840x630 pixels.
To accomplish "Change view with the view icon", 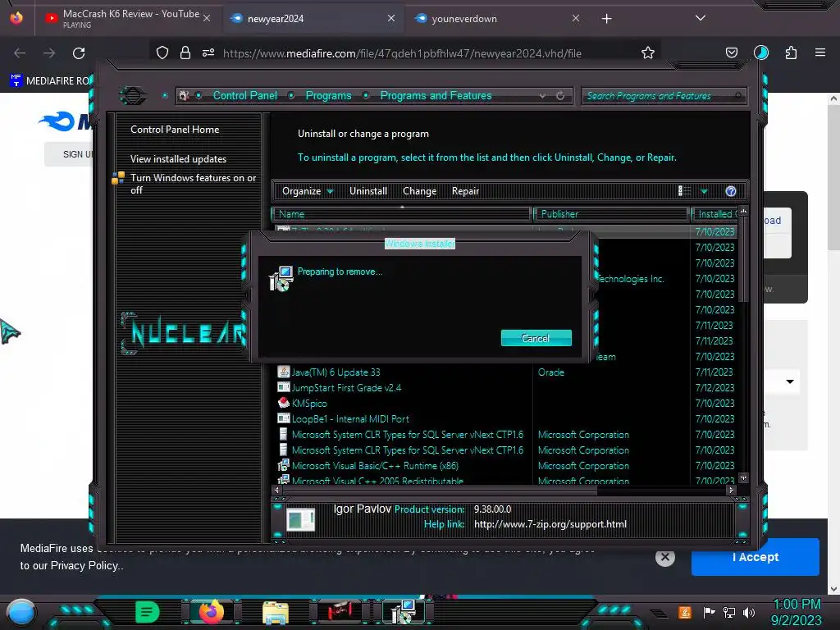I will (684, 191).
